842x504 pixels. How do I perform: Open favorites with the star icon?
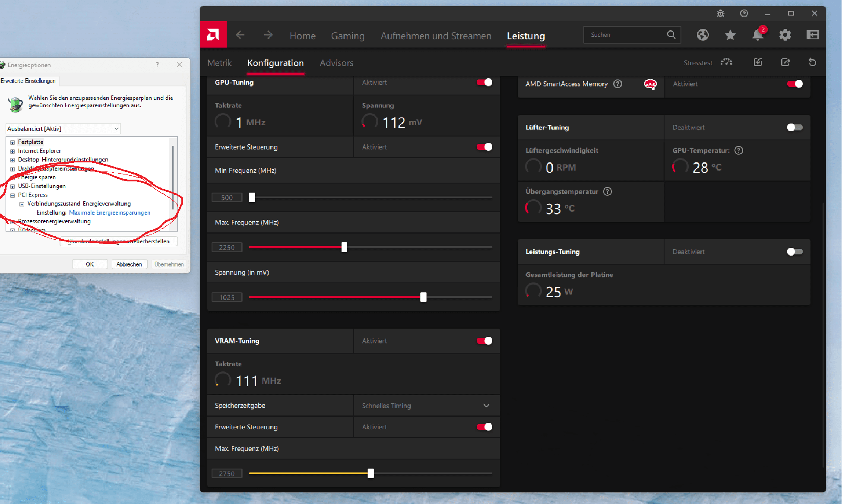pos(730,35)
